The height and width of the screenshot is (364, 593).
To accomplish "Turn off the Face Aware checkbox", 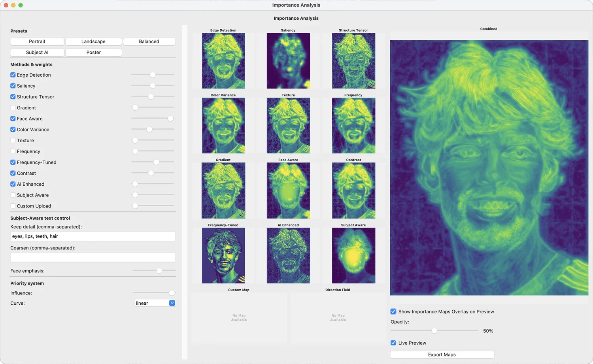I will (x=13, y=119).
